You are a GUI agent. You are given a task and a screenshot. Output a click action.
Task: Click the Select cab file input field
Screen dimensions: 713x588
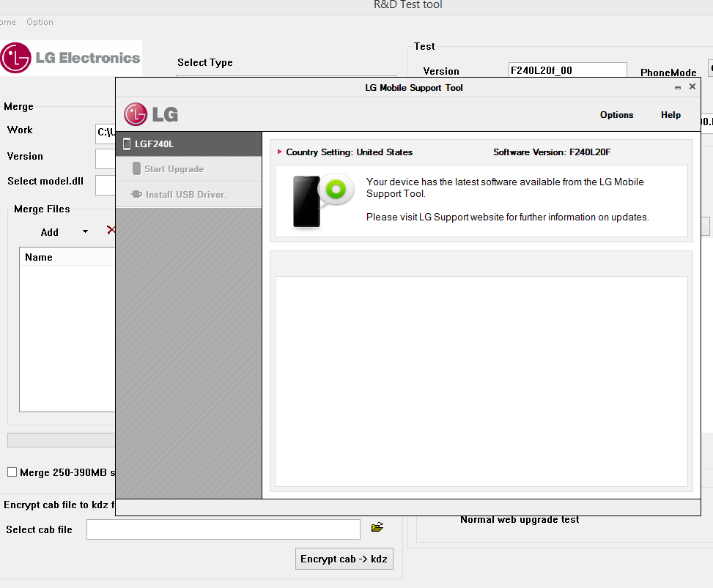(x=223, y=529)
